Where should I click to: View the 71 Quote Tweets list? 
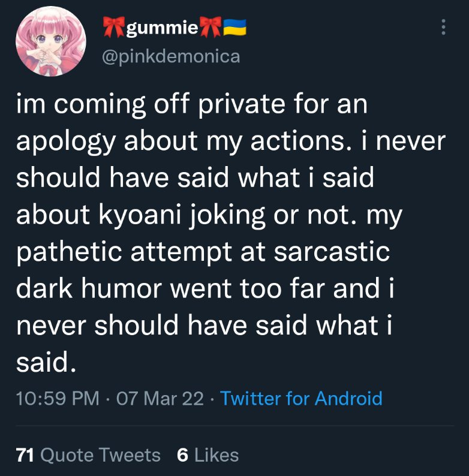coord(89,455)
